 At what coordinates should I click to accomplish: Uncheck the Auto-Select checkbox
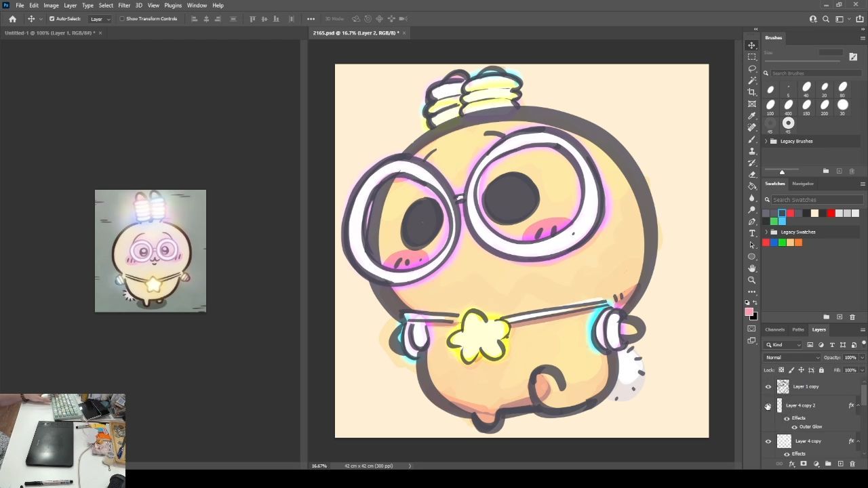click(52, 19)
